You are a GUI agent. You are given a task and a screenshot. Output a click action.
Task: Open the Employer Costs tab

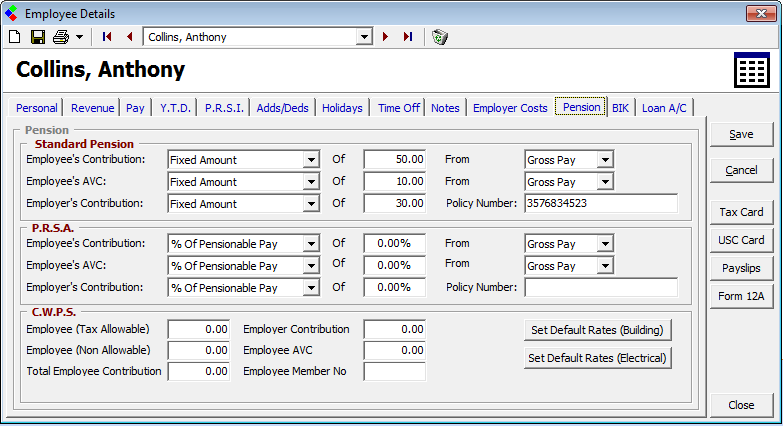[x=510, y=108]
